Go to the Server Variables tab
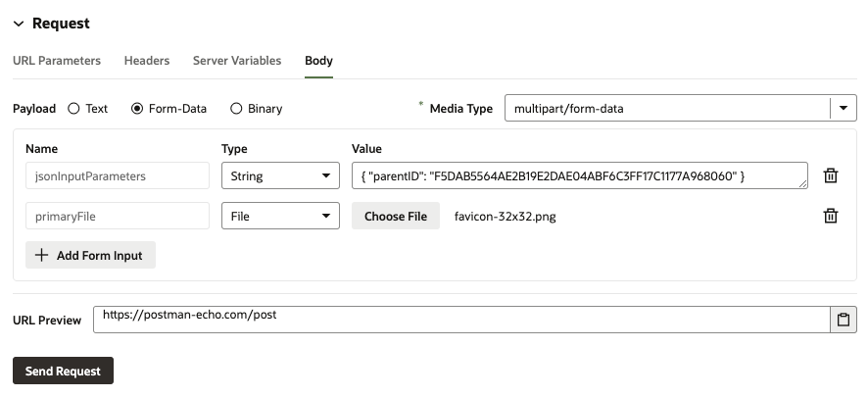This screenshot has width=868, height=397. pyautogui.click(x=237, y=61)
